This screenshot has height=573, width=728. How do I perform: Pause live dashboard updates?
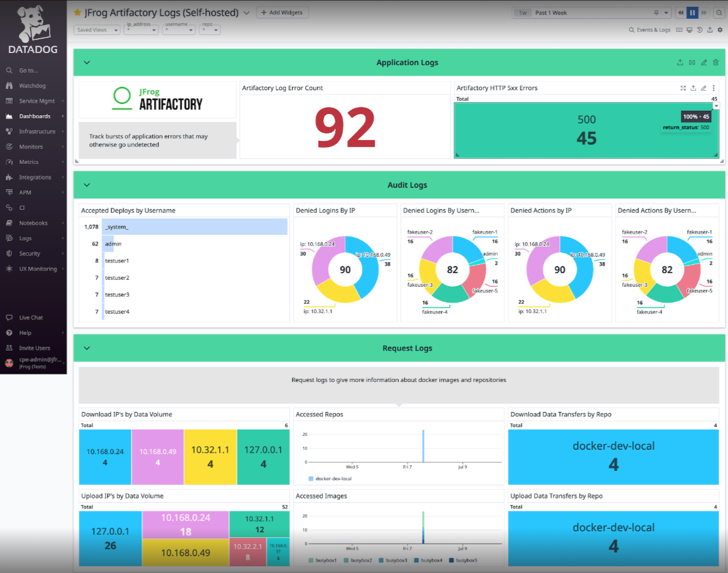tap(692, 13)
